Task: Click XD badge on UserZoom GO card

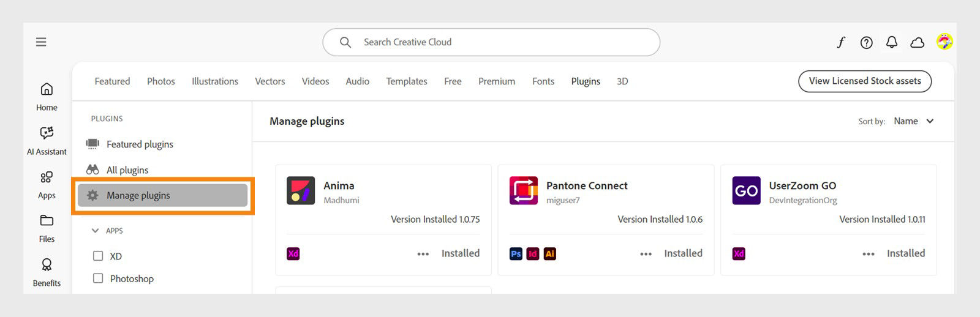Action: click(x=739, y=253)
